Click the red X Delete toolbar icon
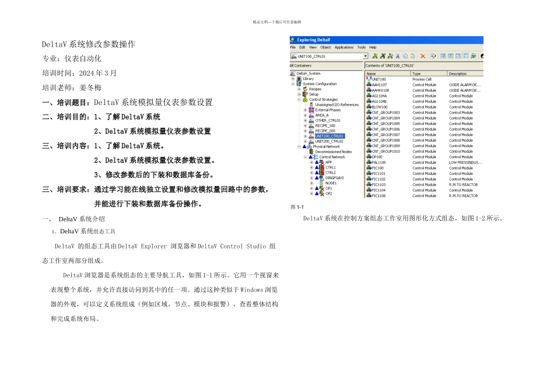Image resolution: width=554 pixels, height=392 pixels. (423, 56)
